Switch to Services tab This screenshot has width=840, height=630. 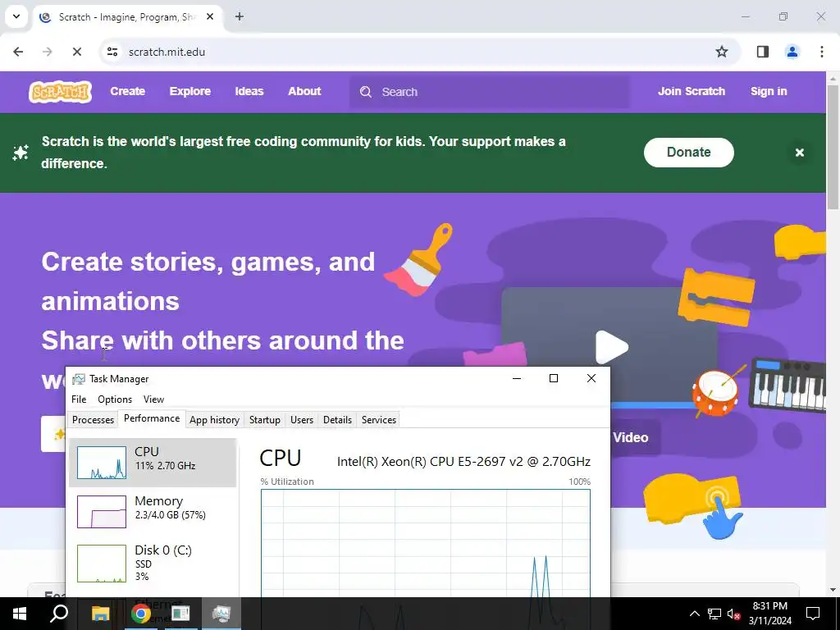click(379, 420)
